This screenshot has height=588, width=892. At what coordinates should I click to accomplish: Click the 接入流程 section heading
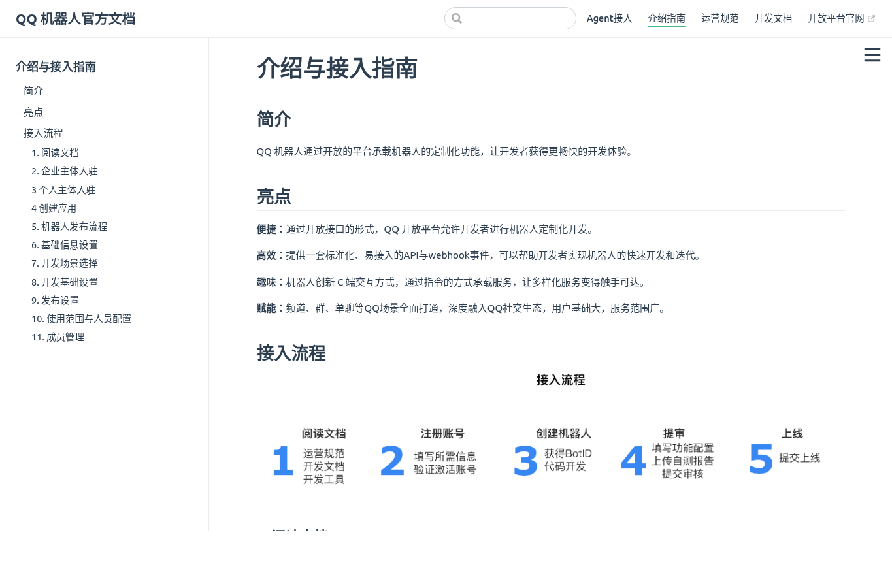tap(291, 353)
